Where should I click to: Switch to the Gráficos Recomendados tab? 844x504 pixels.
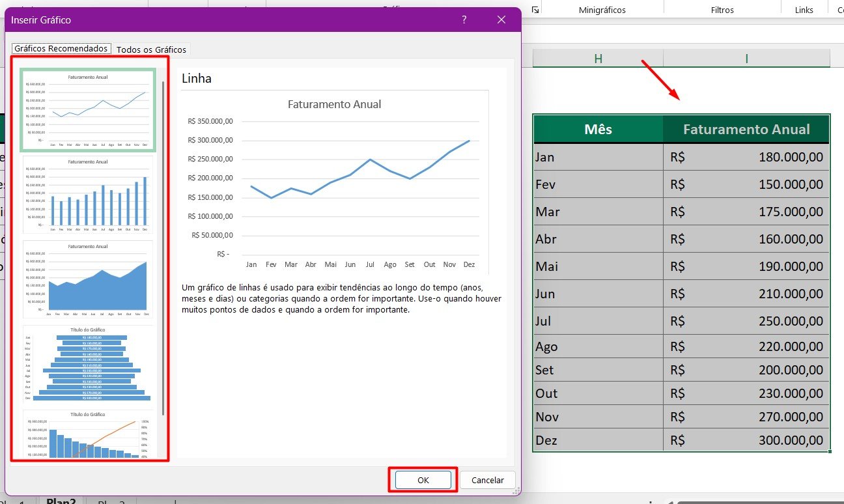pos(61,49)
